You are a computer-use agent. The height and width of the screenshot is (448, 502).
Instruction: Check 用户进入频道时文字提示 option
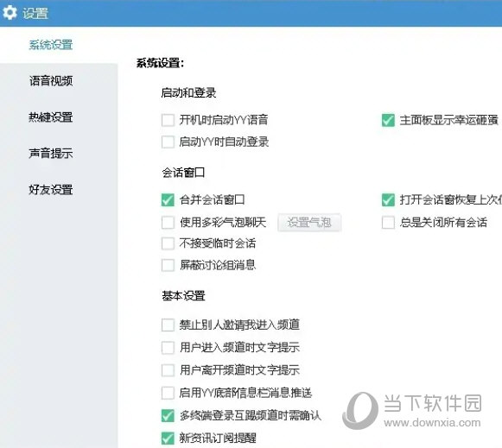[168, 348]
